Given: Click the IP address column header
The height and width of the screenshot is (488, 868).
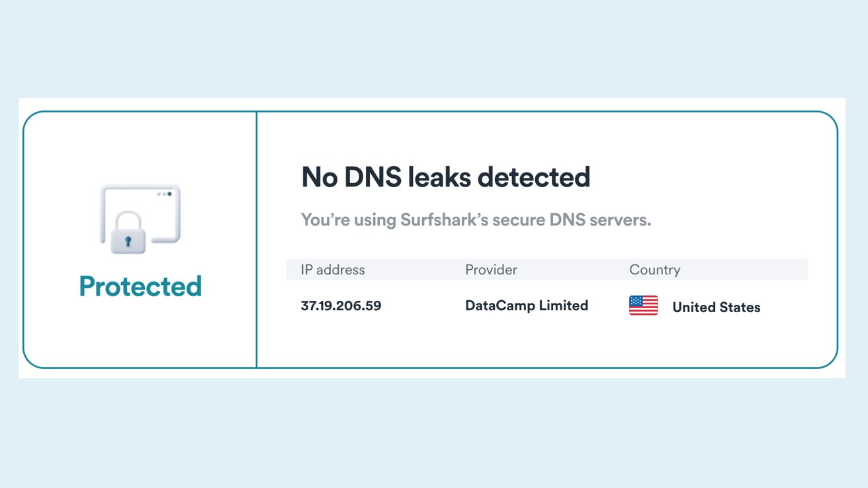Looking at the screenshot, I should 332,270.
